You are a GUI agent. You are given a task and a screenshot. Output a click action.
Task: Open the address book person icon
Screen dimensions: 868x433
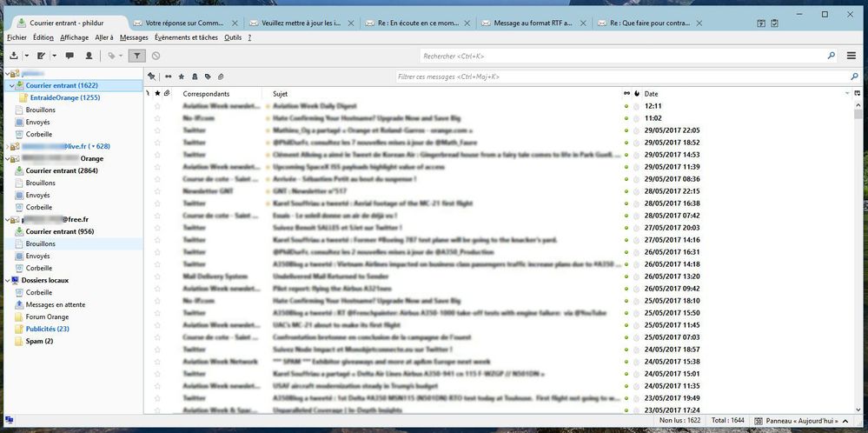(89, 56)
